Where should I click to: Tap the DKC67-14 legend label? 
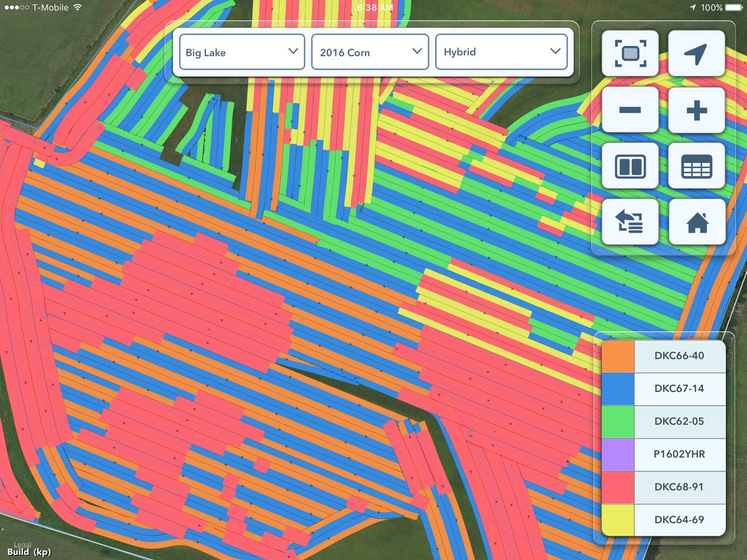(679, 389)
